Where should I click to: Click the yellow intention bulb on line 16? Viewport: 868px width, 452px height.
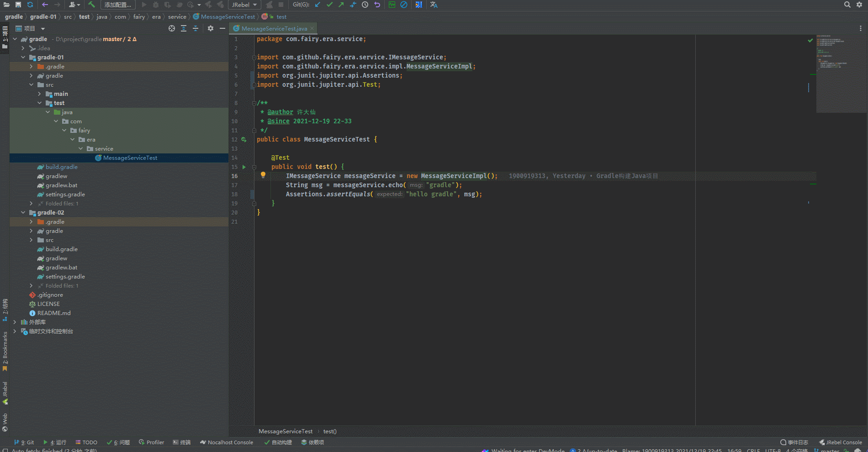tap(263, 175)
